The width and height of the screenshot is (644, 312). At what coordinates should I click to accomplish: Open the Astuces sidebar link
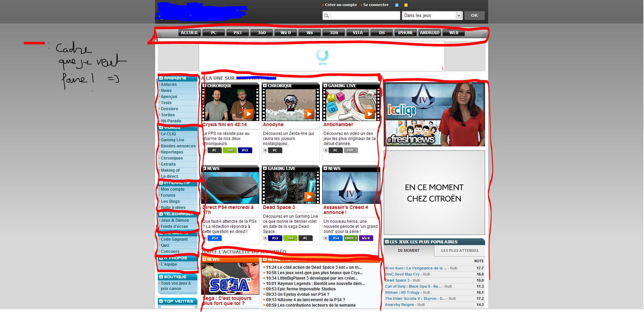pos(169,85)
